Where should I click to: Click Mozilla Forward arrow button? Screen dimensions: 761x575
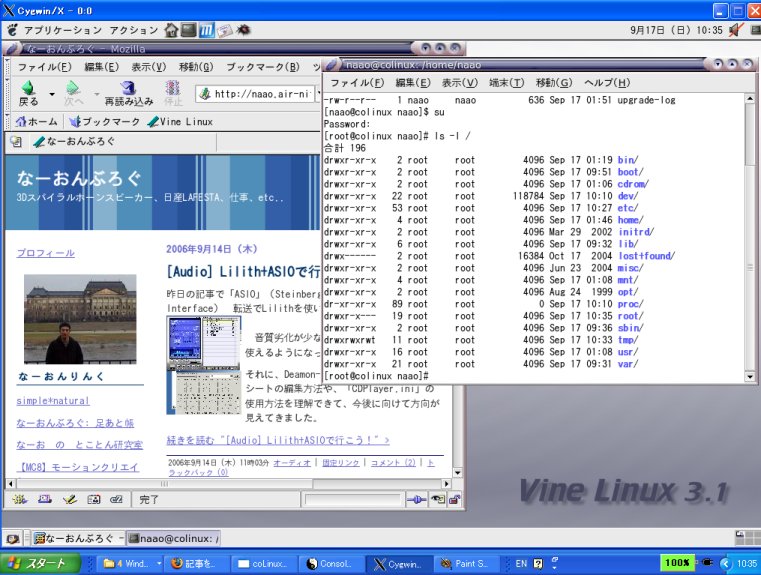[x=73, y=94]
